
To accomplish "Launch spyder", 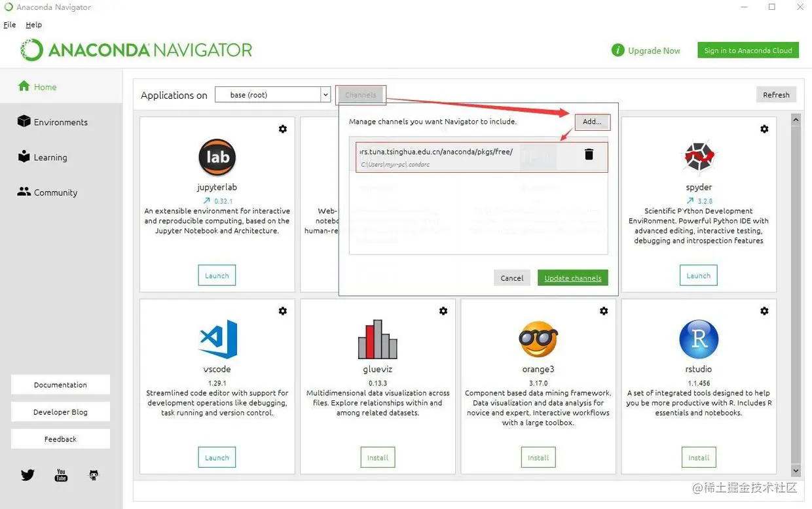I will click(699, 275).
